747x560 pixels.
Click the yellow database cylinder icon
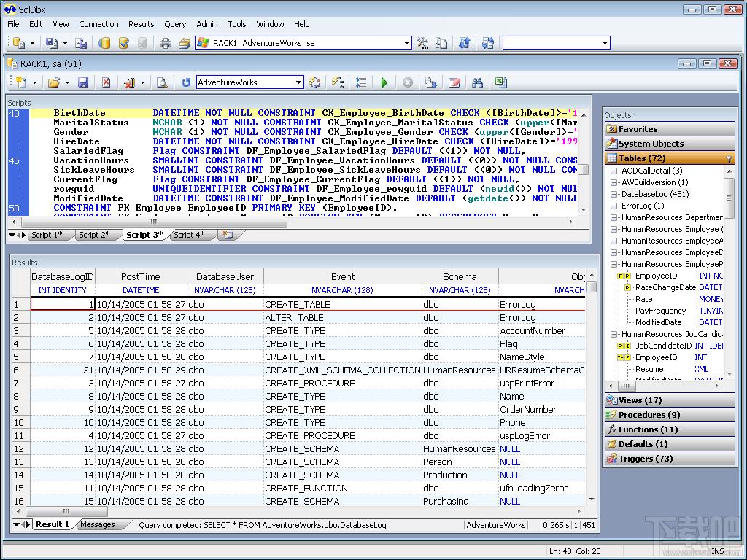click(x=104, y=43)
